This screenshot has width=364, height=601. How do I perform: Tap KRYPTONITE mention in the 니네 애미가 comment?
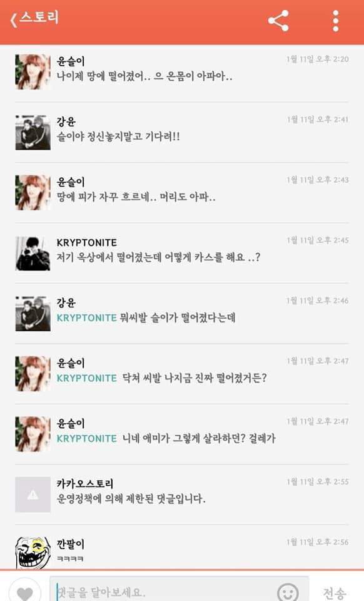[x=86, y=438]
